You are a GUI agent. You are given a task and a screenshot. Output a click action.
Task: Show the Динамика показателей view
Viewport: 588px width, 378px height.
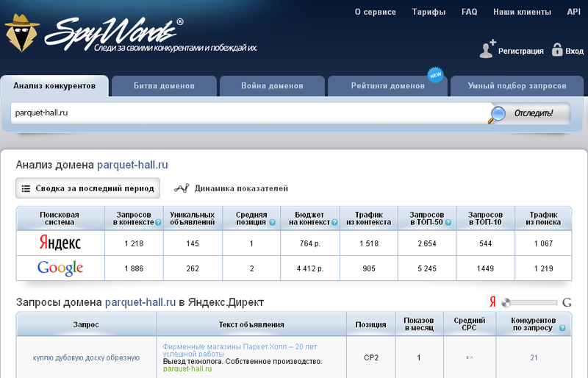click(231, 188)
